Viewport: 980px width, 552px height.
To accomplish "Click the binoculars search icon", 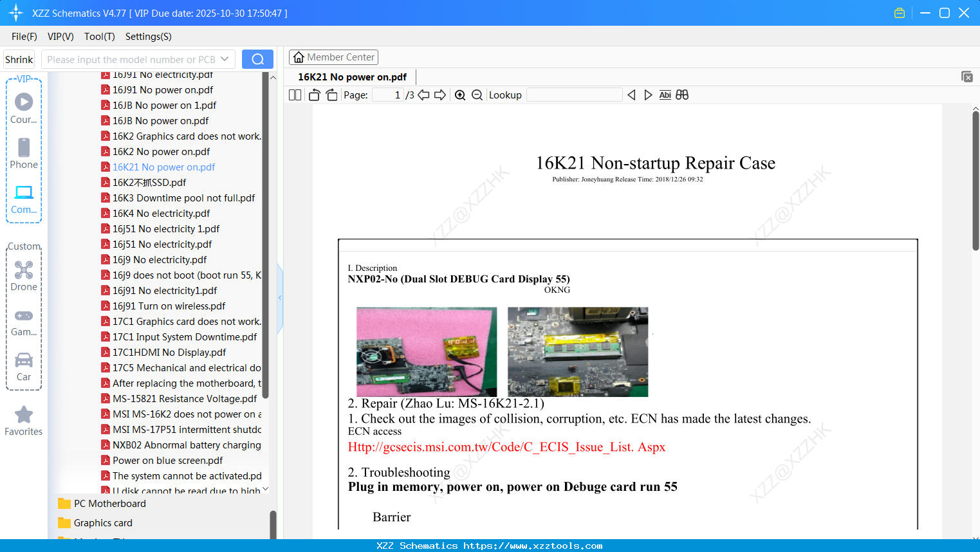I will point(682,95).
